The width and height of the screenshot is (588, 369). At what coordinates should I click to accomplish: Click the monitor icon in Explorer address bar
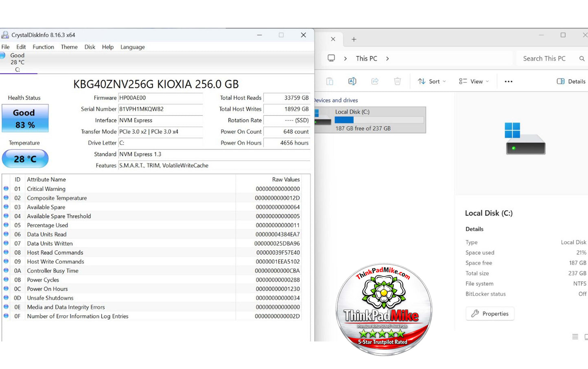331,59
